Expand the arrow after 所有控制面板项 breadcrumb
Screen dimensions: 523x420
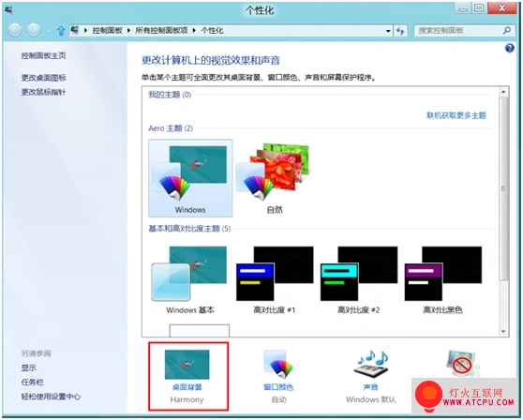194,31
